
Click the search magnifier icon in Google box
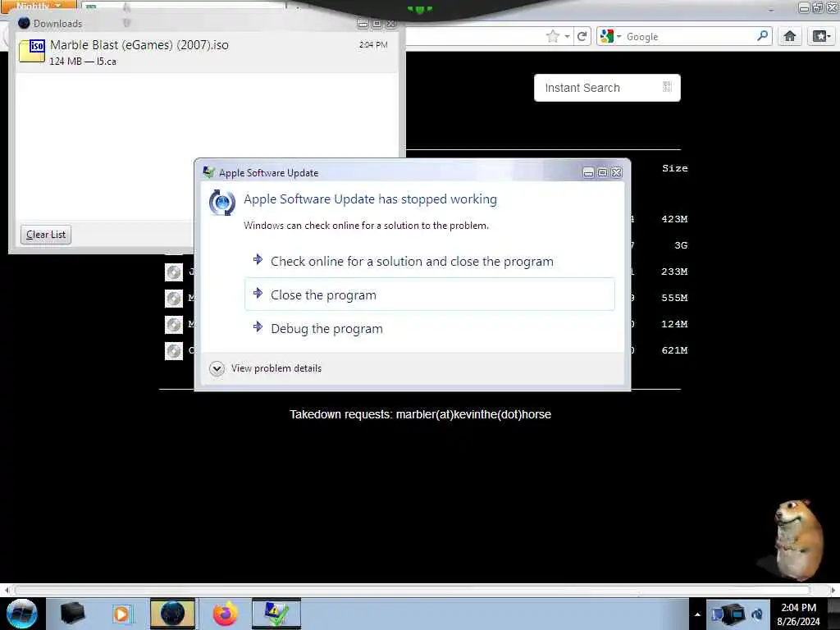pos(762,36)
